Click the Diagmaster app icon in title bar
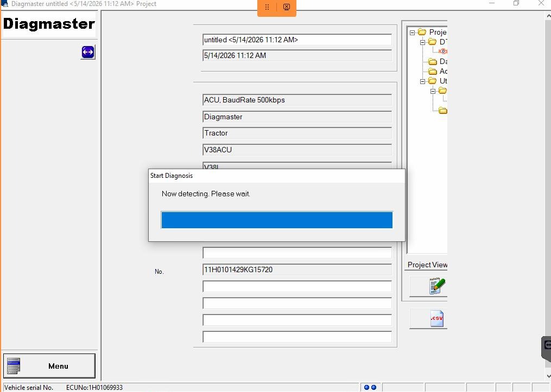Image resolution: width=551 pixels, height=392 pixels. pyautogui.click(x=4, y=3)
